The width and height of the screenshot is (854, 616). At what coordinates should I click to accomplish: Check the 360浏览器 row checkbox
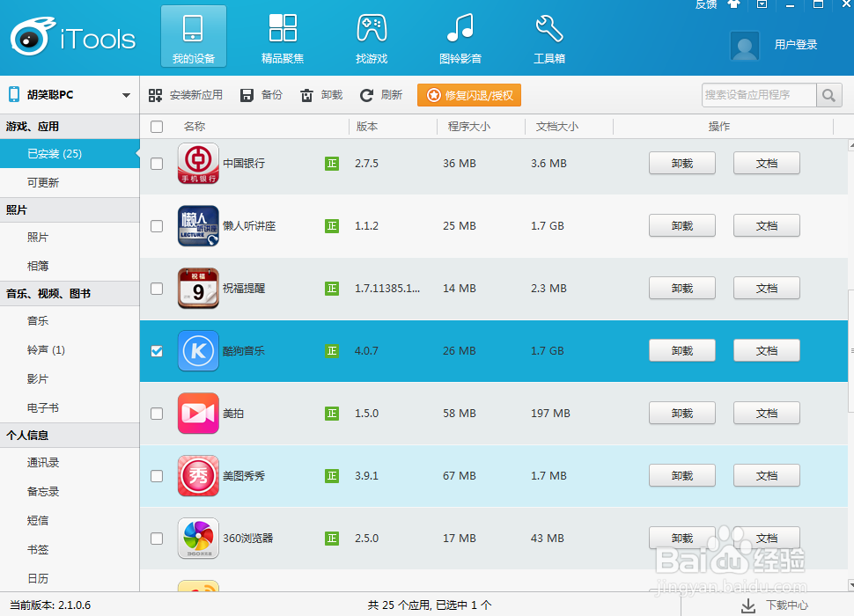pyautogui.click(x=157, y=539)
